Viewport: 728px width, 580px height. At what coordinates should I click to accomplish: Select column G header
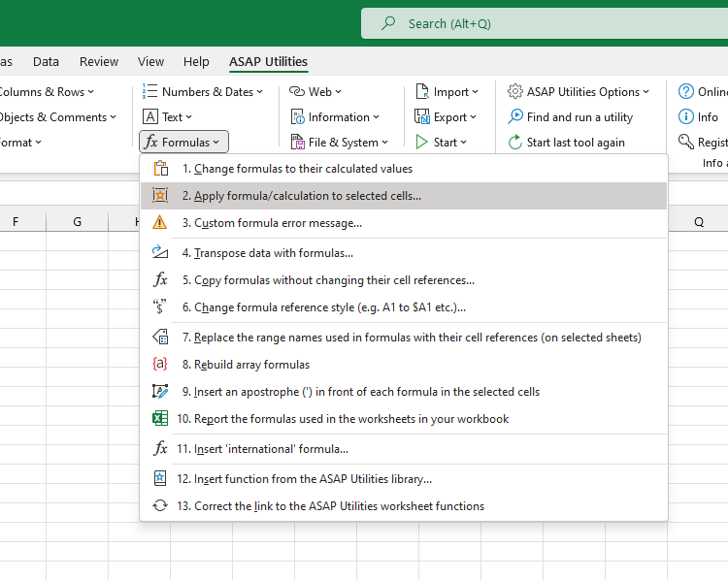[77, 222]
